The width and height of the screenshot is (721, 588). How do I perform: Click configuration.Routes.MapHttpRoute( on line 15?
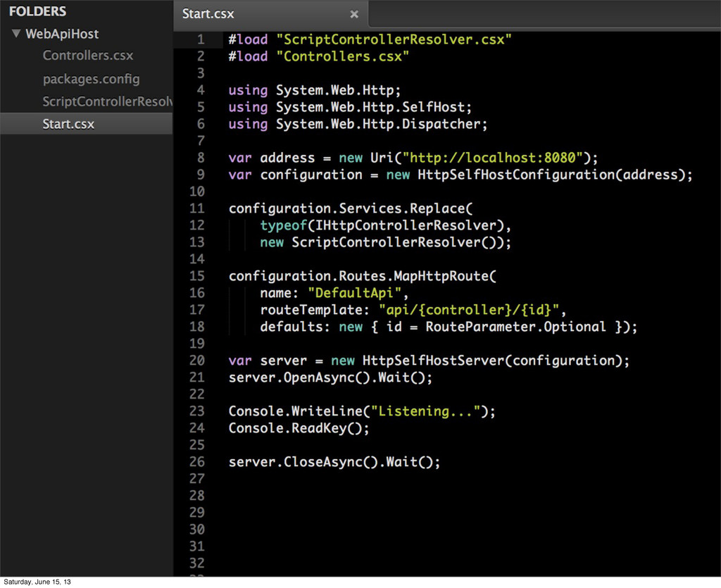[x=363, y=276]
